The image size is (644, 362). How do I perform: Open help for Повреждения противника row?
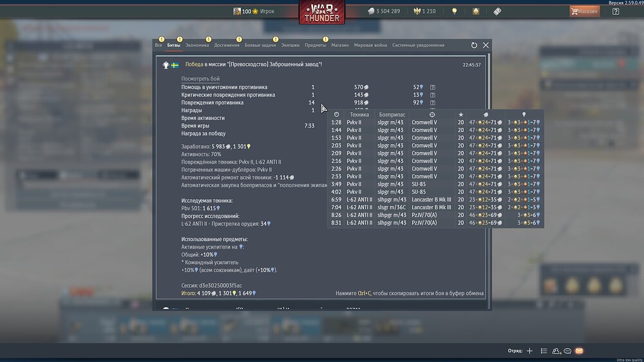pyautogui.click(x=433, y=102)
